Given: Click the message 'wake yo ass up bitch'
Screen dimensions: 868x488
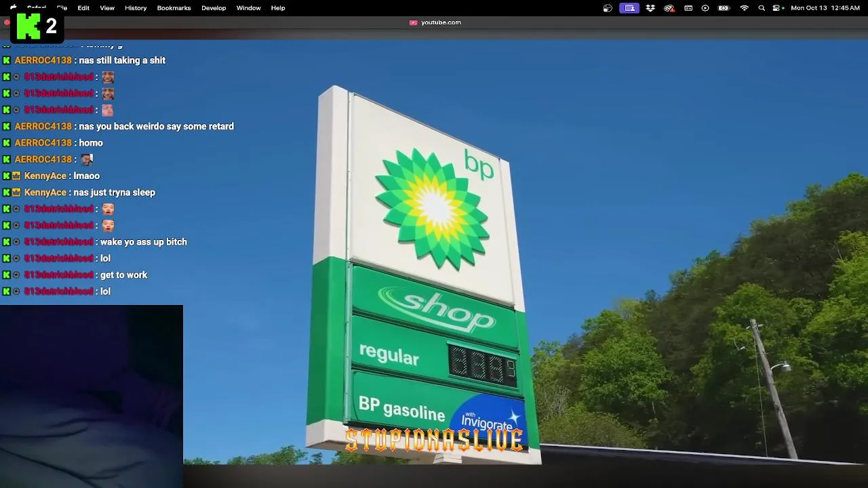Looking at the screenshot, I should pos(144,242).
